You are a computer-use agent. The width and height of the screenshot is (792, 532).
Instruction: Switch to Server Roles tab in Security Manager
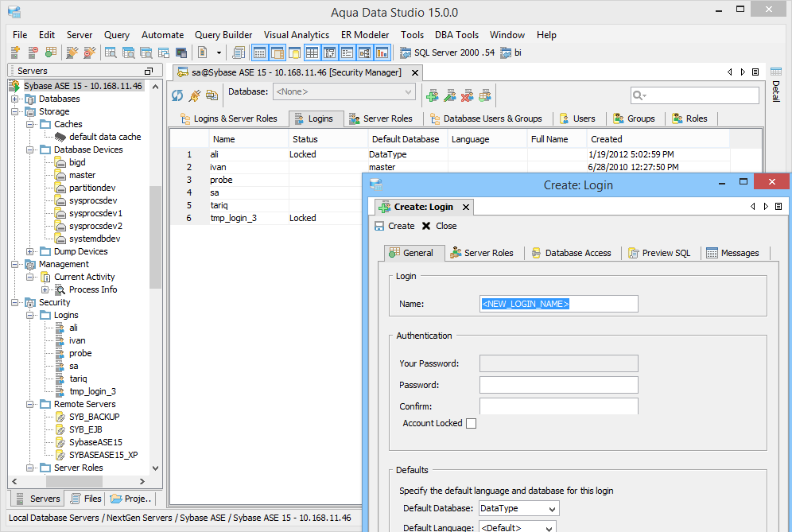(x=381, y=118)
